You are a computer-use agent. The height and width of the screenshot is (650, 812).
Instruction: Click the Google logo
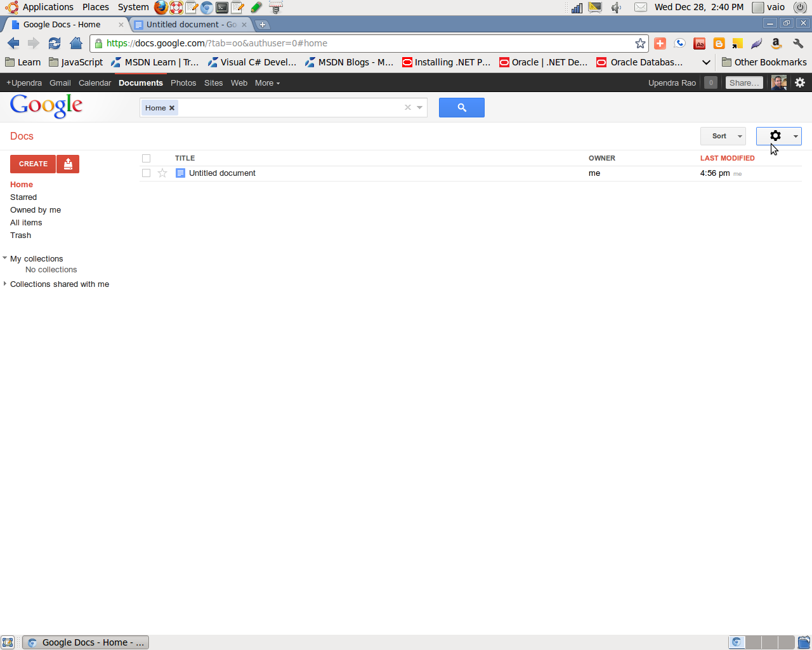46,106
